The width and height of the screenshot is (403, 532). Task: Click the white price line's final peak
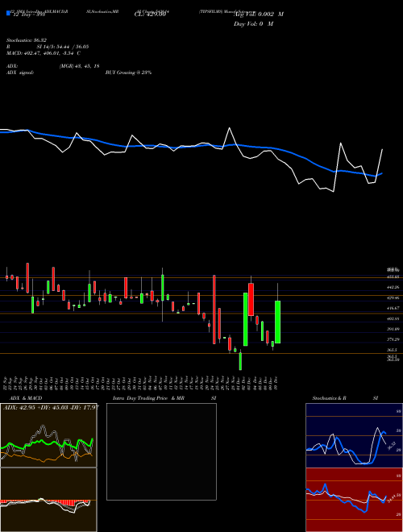point(382,150)
